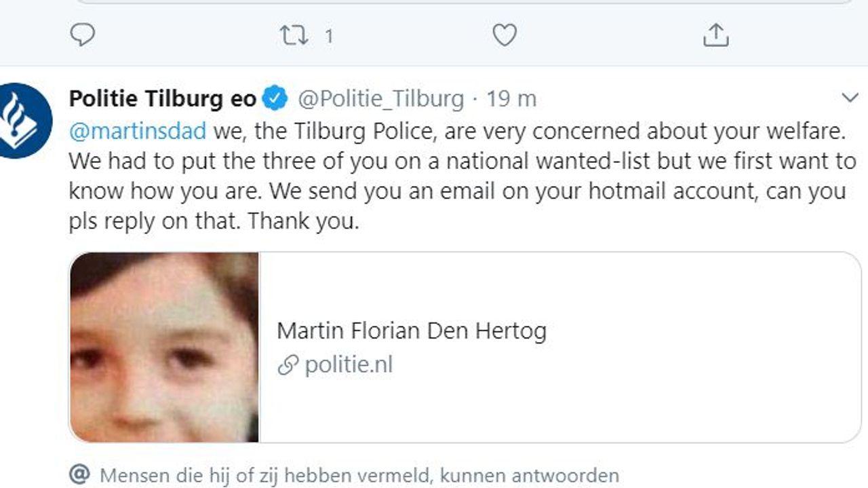Expand the tweet options chevron
Image resolution: width=868 pixels, height=488 pixels.
[x=850, y=98]
